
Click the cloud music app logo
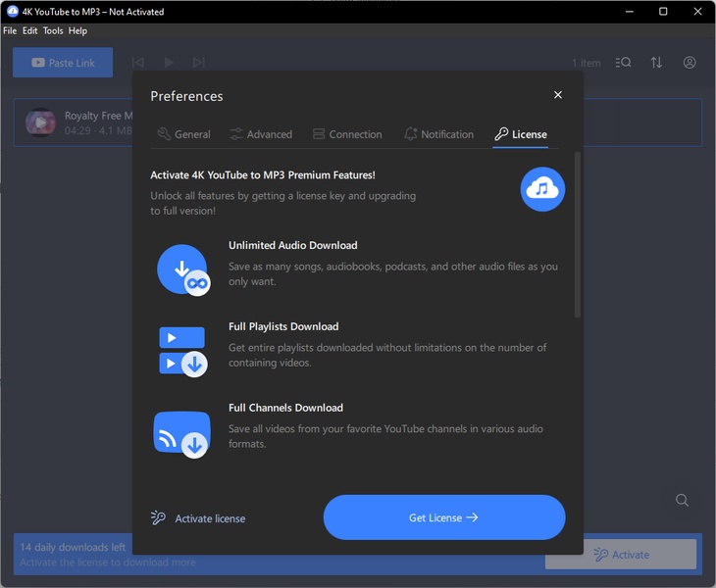[542, 189]
